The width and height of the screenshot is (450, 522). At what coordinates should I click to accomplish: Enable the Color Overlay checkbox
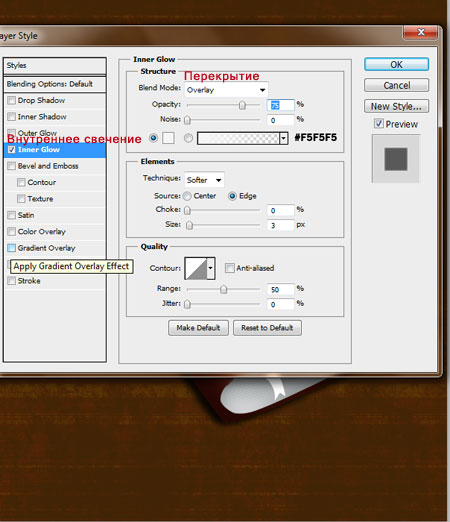pos(12,231)
